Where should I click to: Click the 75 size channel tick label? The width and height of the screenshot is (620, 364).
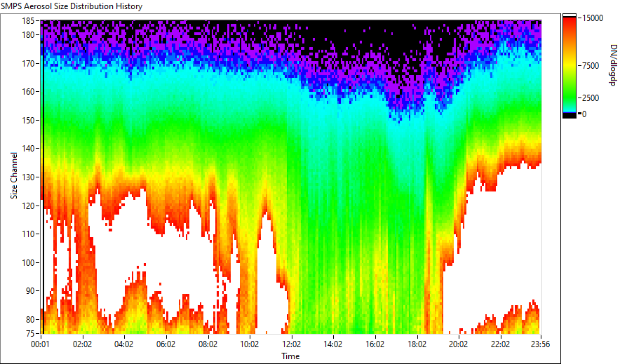click(30, 333)
